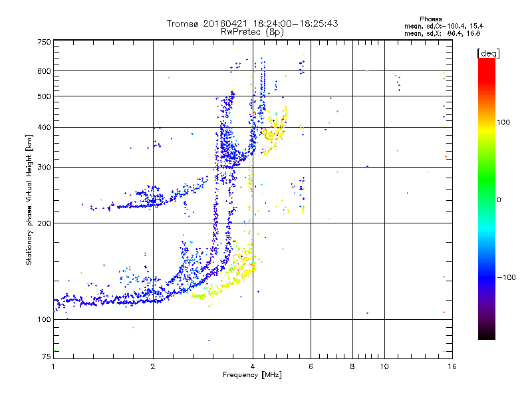Click the 0 label beside the colorbar

pos(499,199)
